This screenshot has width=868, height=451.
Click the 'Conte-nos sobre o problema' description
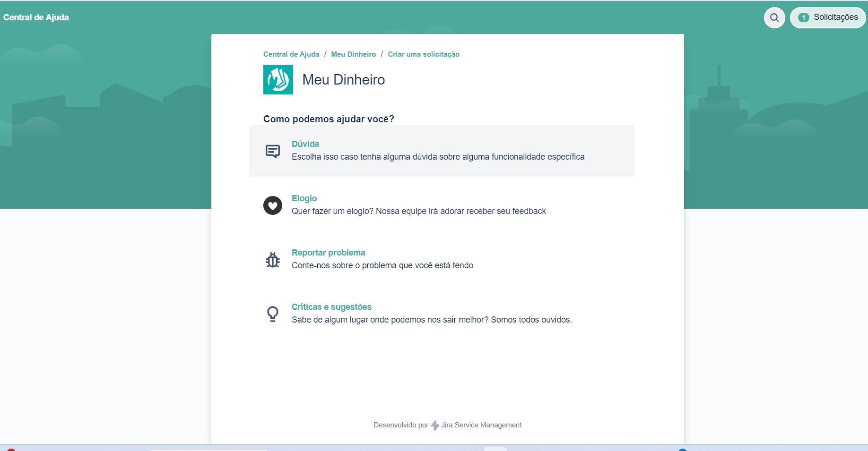coord(382,265)
